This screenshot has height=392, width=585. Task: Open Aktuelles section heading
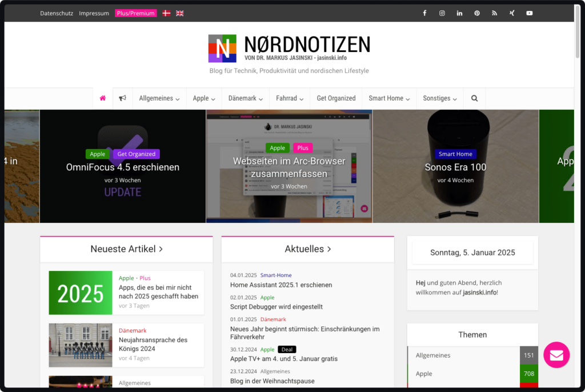[x=308, y=249]
